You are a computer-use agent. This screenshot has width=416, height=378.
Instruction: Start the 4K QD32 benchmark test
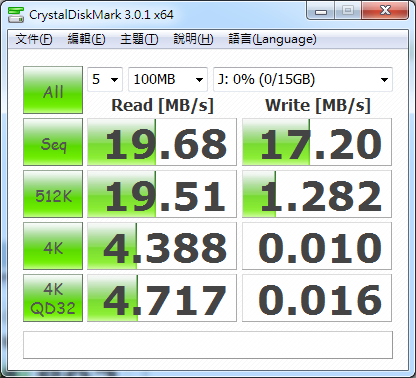(53, 298)
